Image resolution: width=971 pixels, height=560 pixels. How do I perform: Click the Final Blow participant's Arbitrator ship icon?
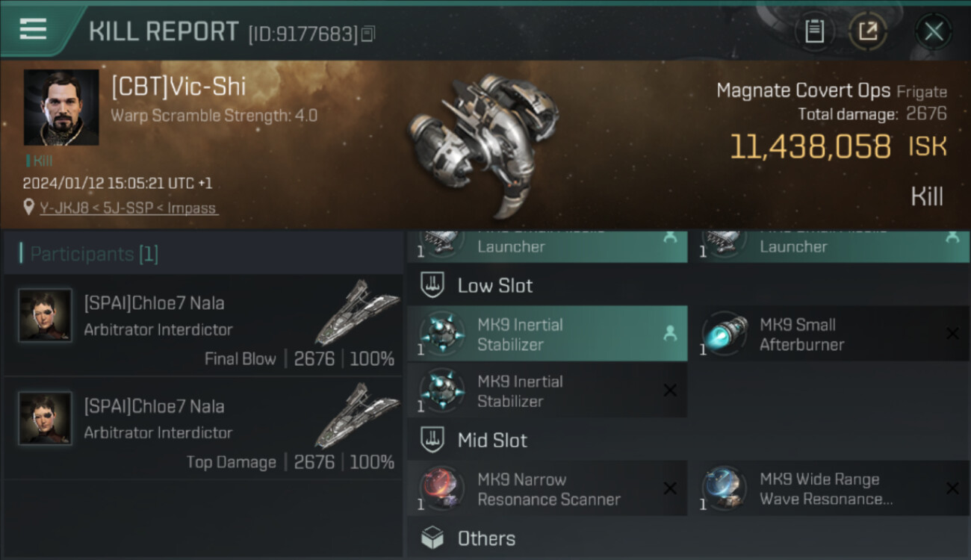point(357,311)
